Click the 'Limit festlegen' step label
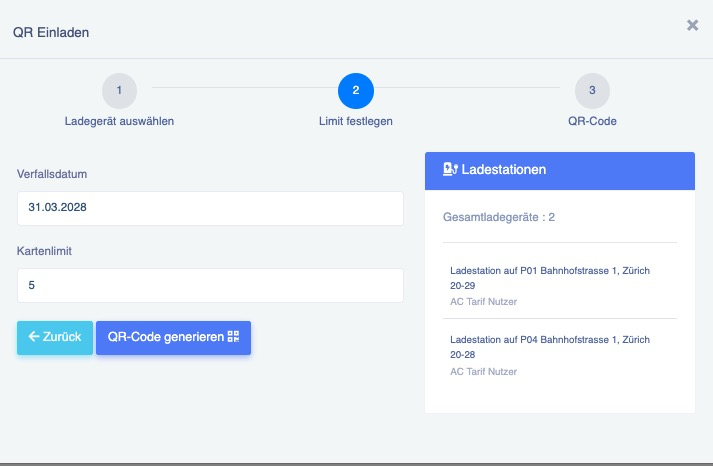 coord(356,121)
